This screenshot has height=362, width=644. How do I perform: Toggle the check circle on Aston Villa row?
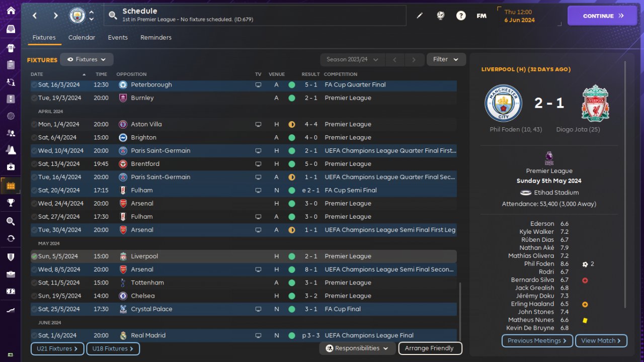click(x=34, y=124)
